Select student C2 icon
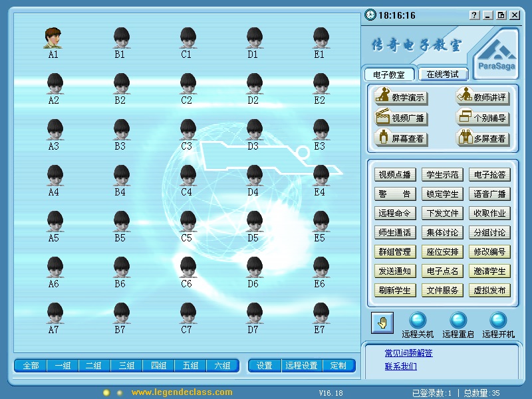 pyautogui.click(x=188, y=84)
